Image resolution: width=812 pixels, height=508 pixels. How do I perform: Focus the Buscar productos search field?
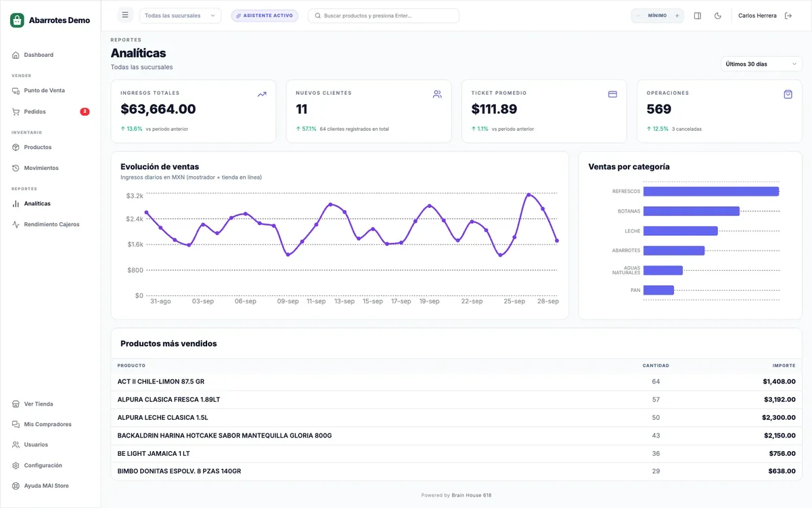(x=384, y=16)
